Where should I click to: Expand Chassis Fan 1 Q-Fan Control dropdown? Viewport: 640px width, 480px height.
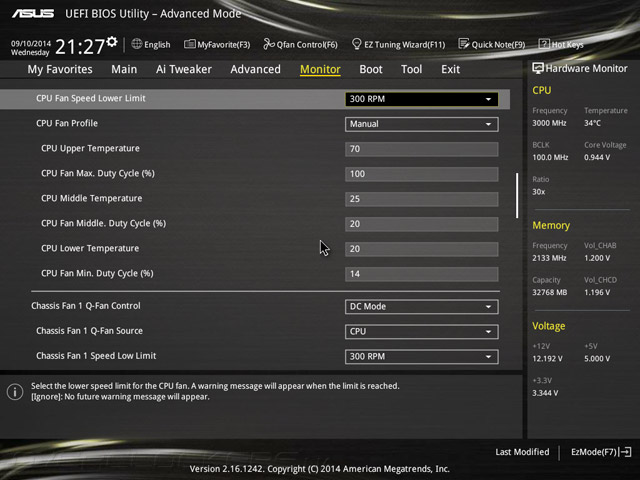point(422,307)
